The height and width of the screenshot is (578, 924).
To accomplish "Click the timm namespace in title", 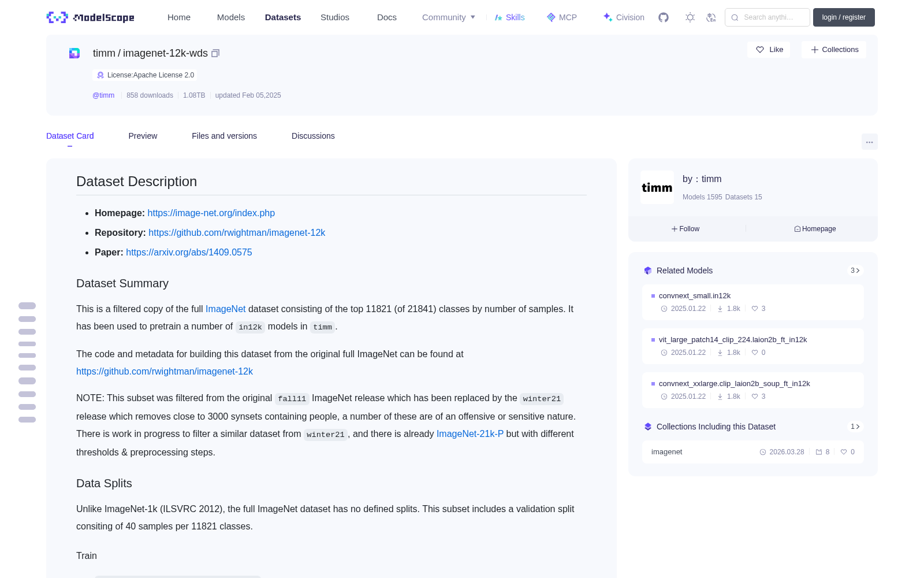I will point(104,53).
